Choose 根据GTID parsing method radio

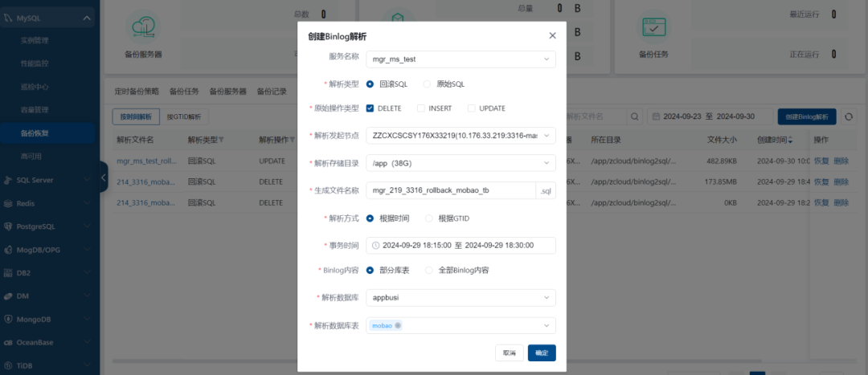click(x=428, y=218)
